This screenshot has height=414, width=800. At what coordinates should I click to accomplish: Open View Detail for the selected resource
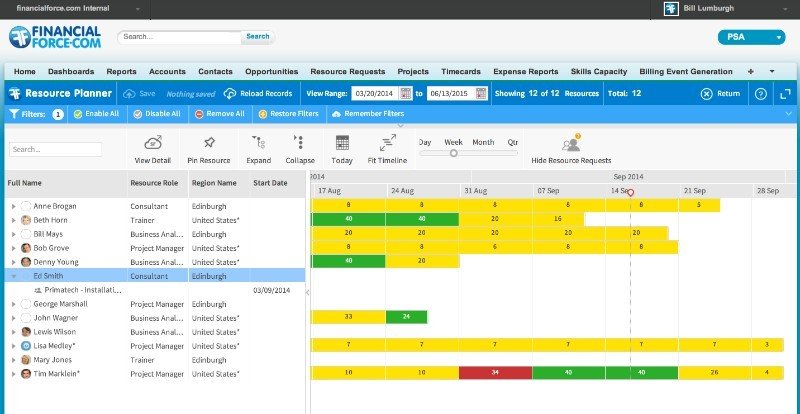click(x=153, y=144)
